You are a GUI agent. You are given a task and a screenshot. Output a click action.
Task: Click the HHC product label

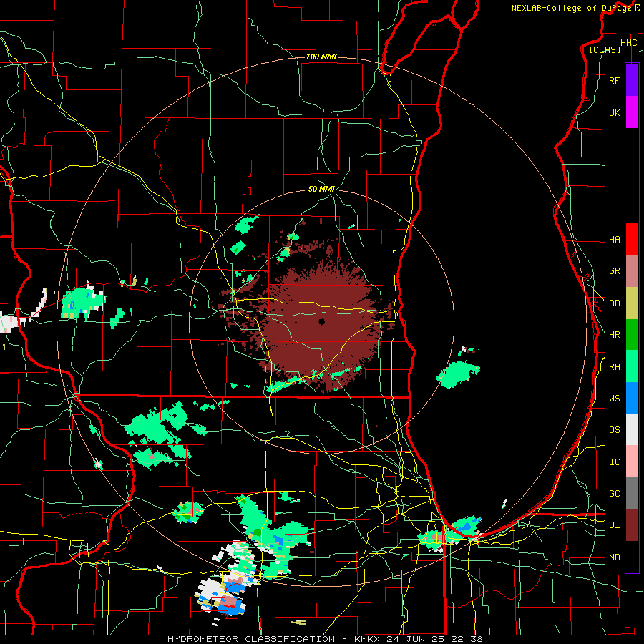628,43
